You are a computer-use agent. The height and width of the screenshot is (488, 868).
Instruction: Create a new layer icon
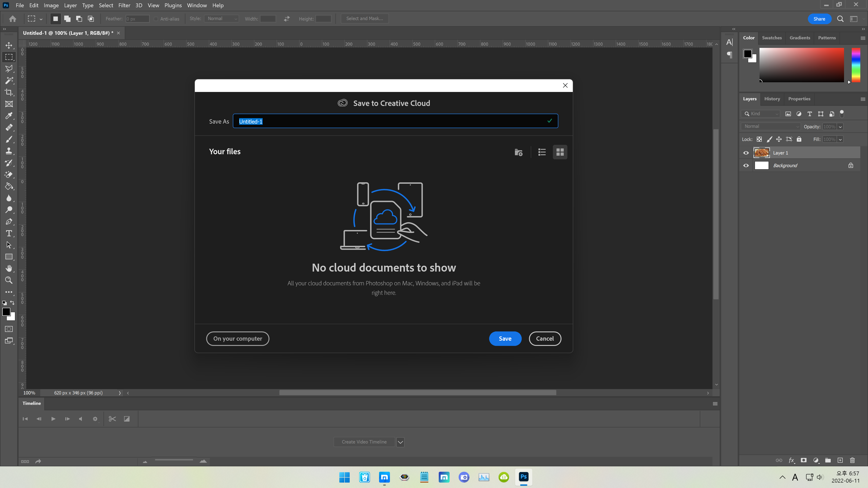pos(840,460)
